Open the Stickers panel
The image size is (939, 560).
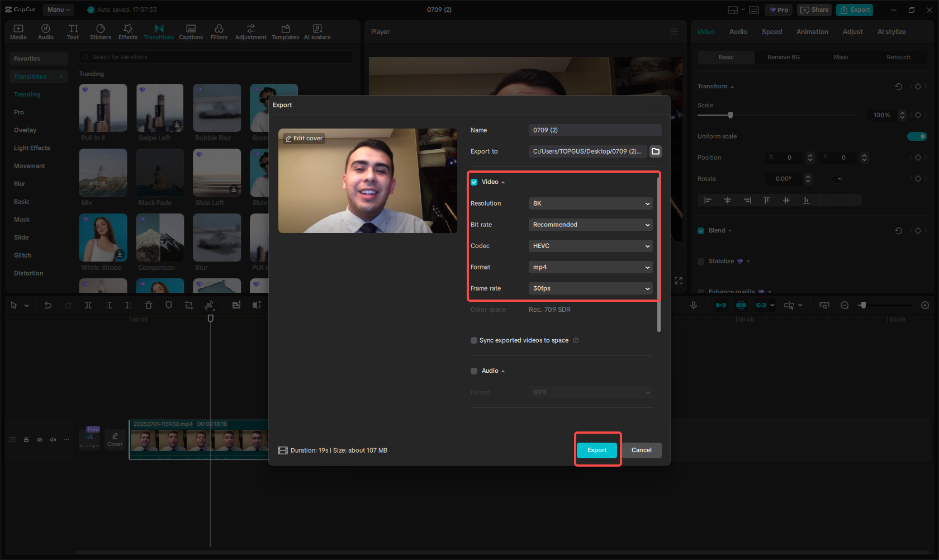click(x=101, y=31)
